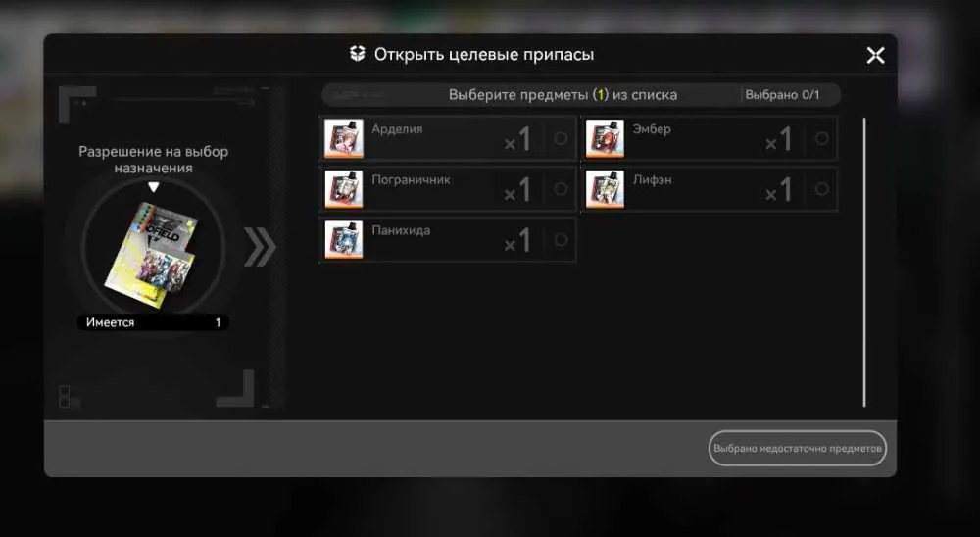The image size is (980, 537).
Task: Select the Пограничник radio button
Action: pyautogui.click(x=561, y=189)
